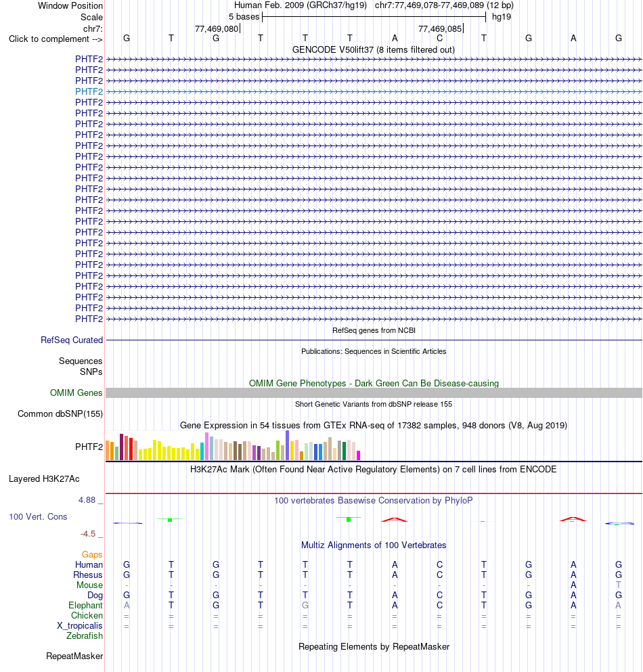Click the 'Click to complement -->' label

[x=56, y=39]
